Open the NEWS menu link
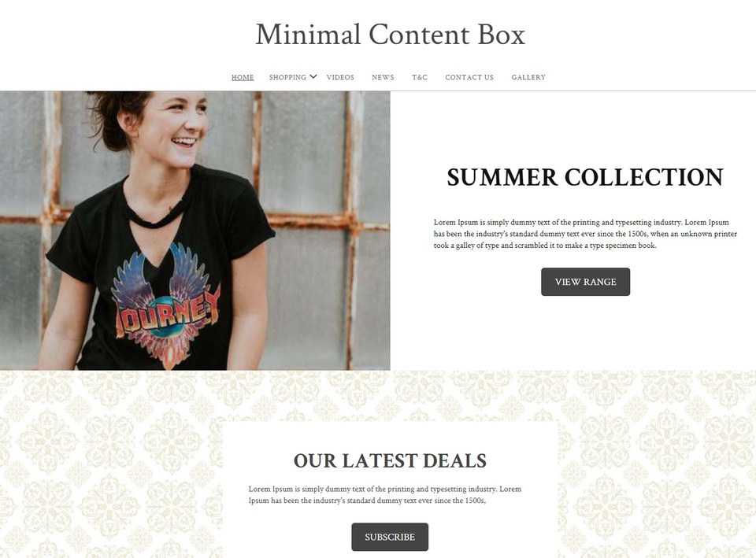This screenshot has height=558, width=756. (383, 77)
